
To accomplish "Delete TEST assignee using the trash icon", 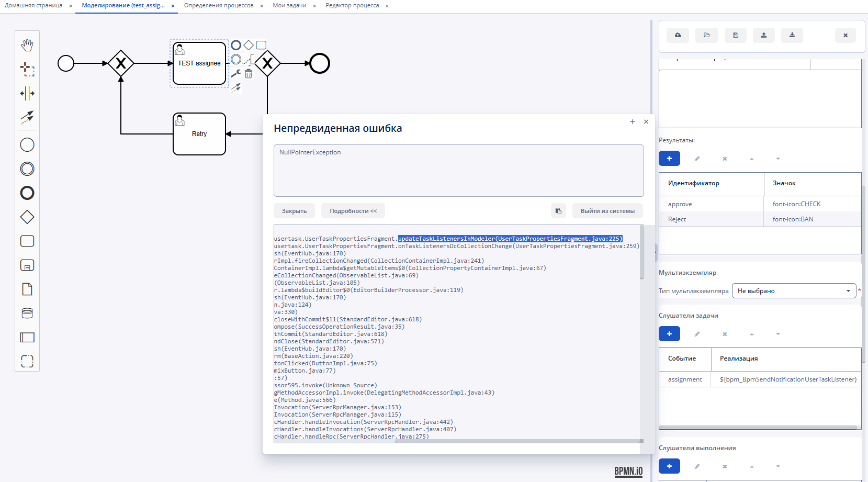I will pos(249,74).
